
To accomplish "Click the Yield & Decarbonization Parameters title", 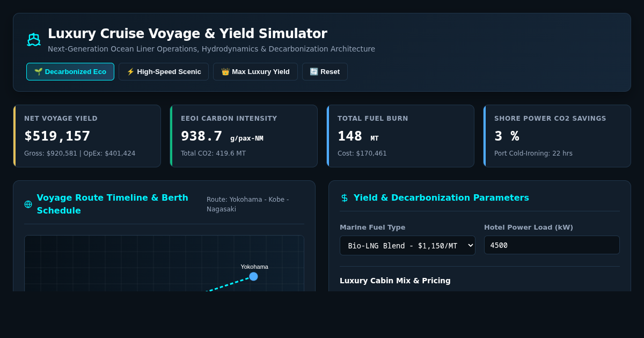I will pos(441,197).
